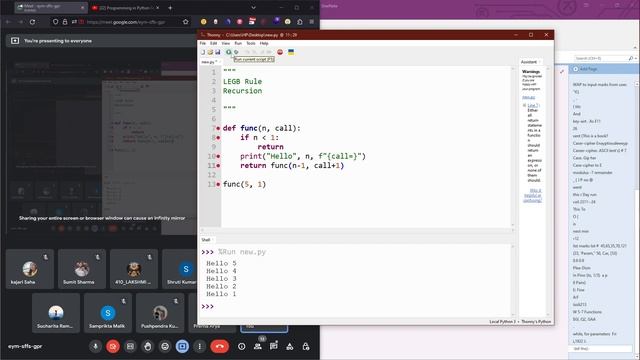640x360 pixels.
Task: Click the browser reload button
Action: (x=32, y=22)
